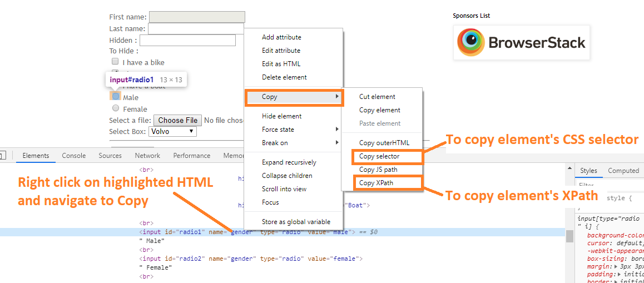This screenshot has height=283, width=644.
Task: Choose Copy element in submenu
Action: tap(382, 110)
